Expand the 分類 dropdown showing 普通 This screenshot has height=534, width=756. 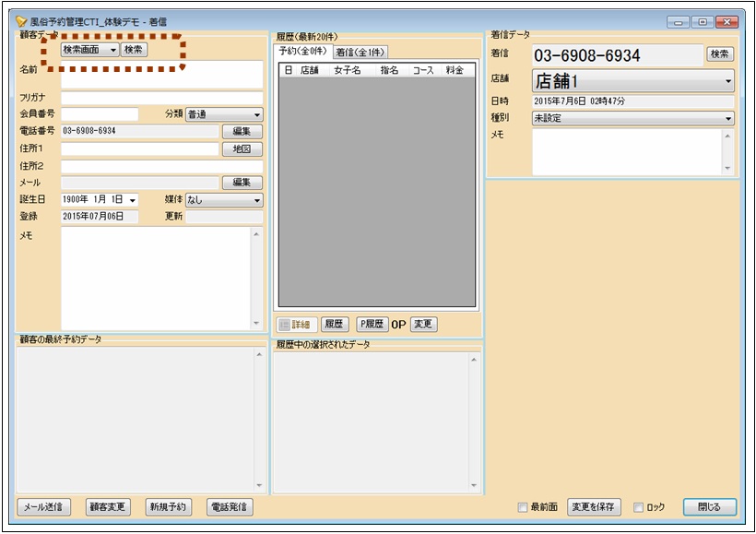[x=224, y=114]
